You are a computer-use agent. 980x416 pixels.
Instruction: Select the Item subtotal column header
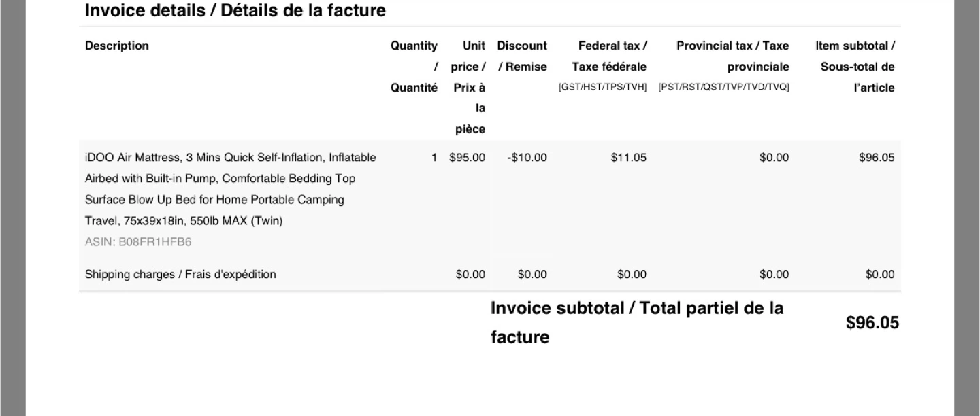(856, 66)
